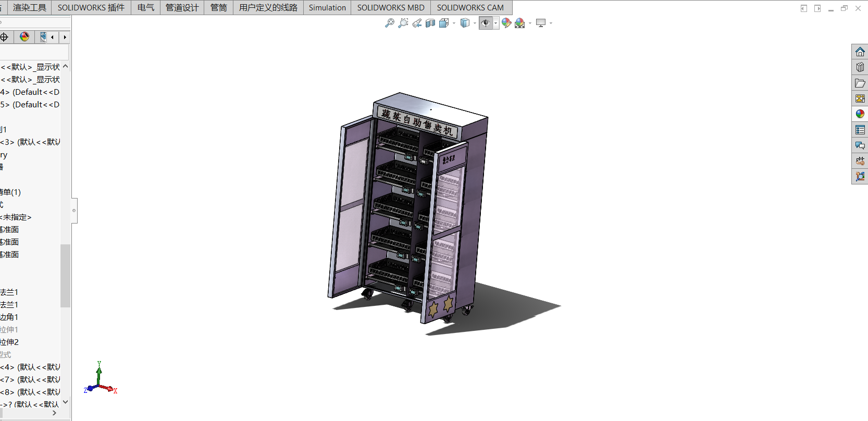Screen dimensions: 868x421
Task: Toggle the Hide/Show Items eye button
Action: pos(486,23)
